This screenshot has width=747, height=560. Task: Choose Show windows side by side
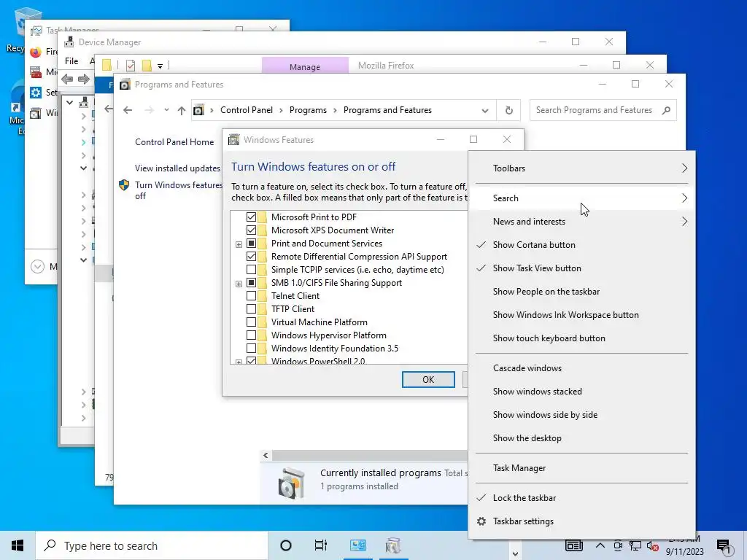[581, 415]
